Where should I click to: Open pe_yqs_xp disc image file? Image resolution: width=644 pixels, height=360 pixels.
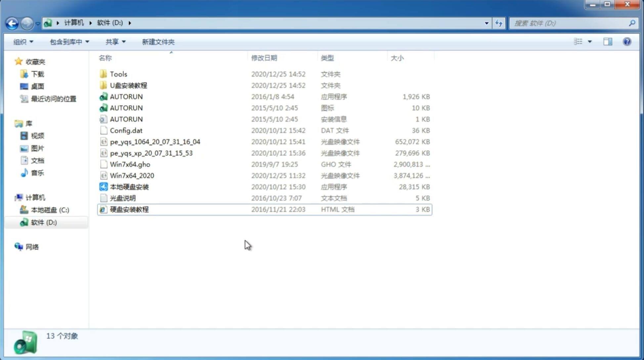(151, 153)
